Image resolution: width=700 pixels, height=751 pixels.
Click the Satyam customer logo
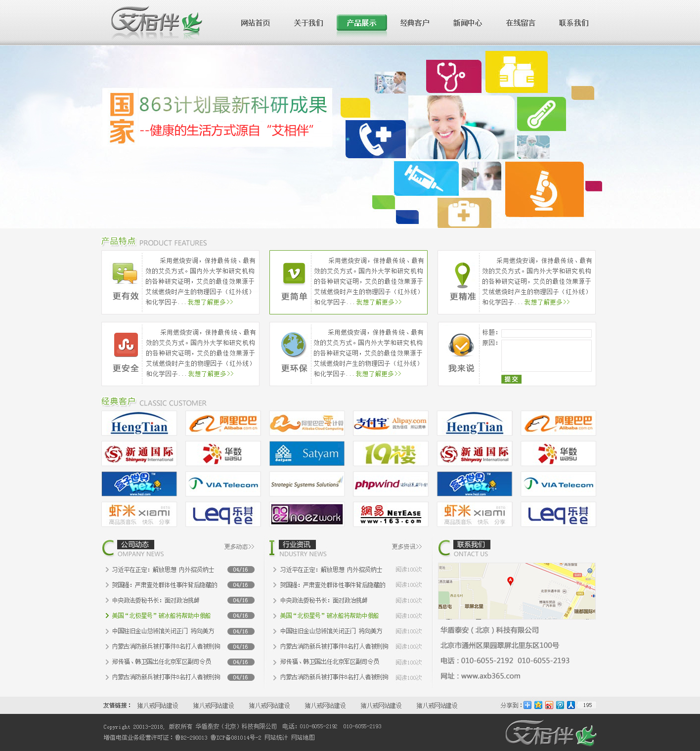(307, 453)
